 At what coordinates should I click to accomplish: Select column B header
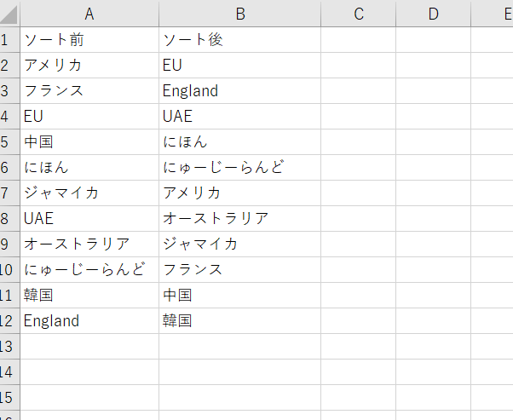(239, 14)
